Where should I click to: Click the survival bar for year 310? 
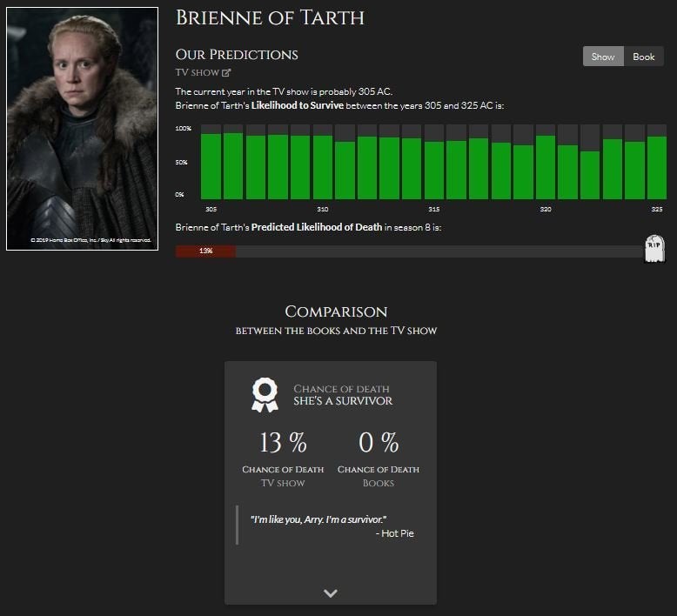(323, 167)
